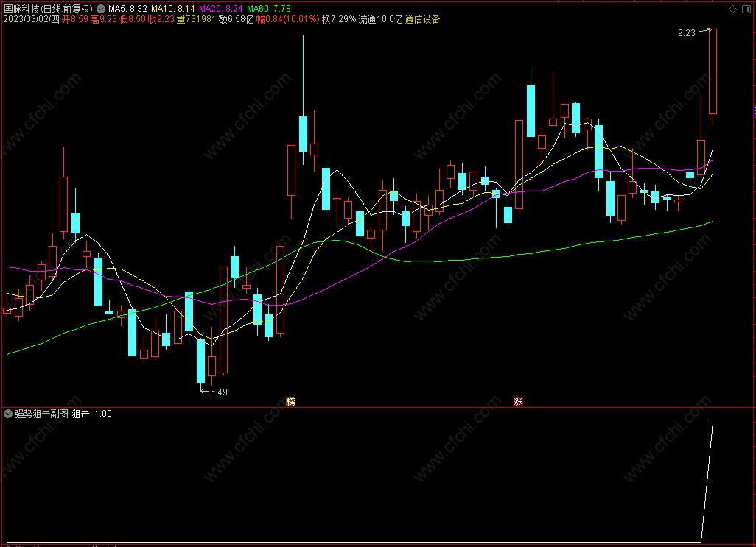
Task: Click the 幅0.84(10.01%) value
Action: 287,19
